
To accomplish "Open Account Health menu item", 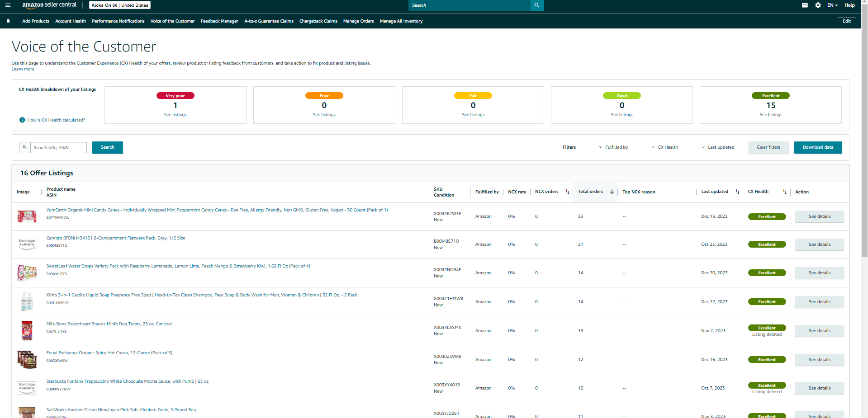I will [x=71, y=21].
